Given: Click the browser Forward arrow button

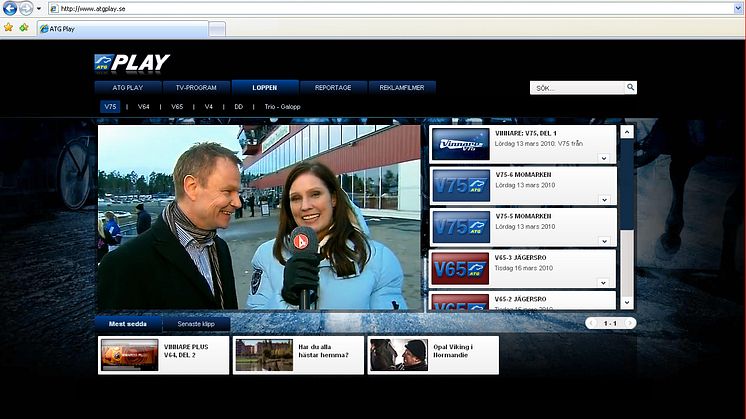Looking at the screenshot, I should tap(26, 8).
